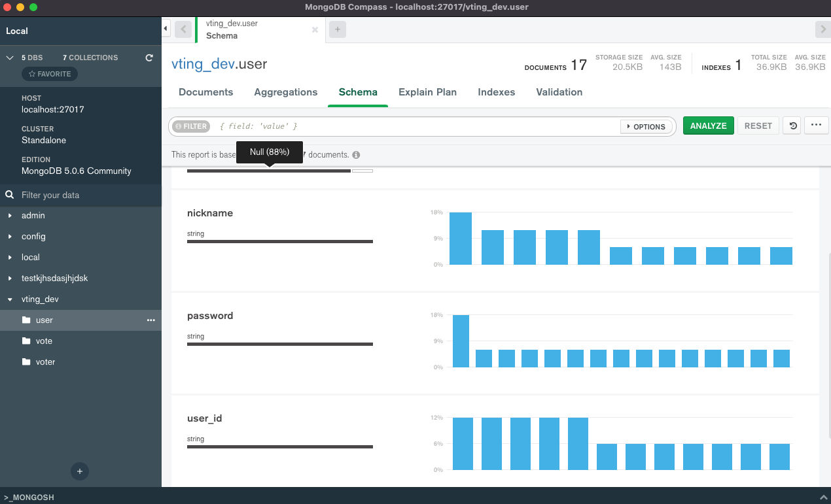This screenshot has height=504, width=831.
Task: Open the user collection options ellipsis
Action: (151, 320)
